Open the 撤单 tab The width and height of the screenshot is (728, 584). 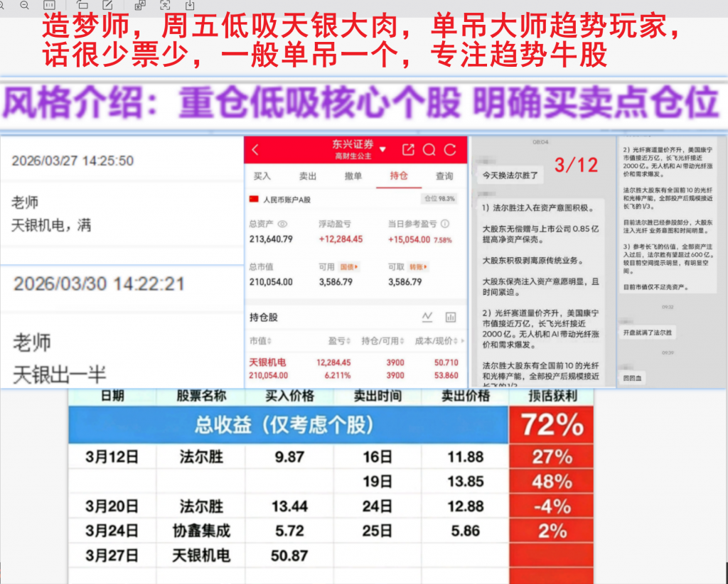pos(353,176)
